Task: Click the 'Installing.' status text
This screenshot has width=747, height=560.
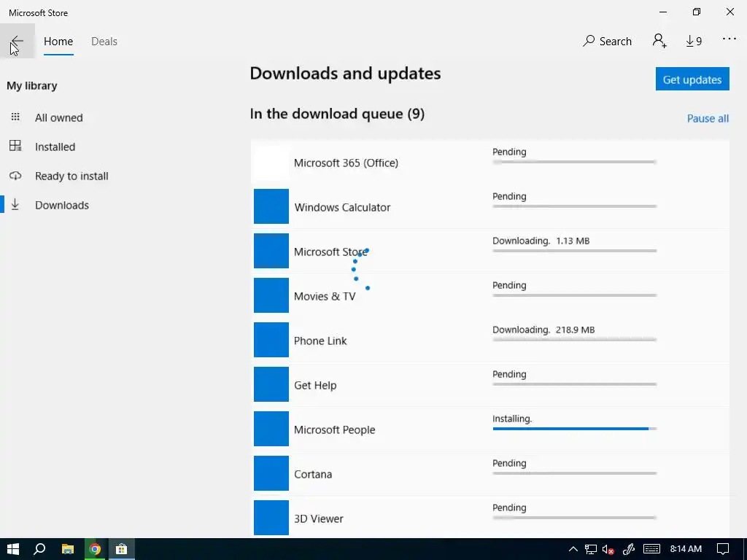Action: click(512, 419)
